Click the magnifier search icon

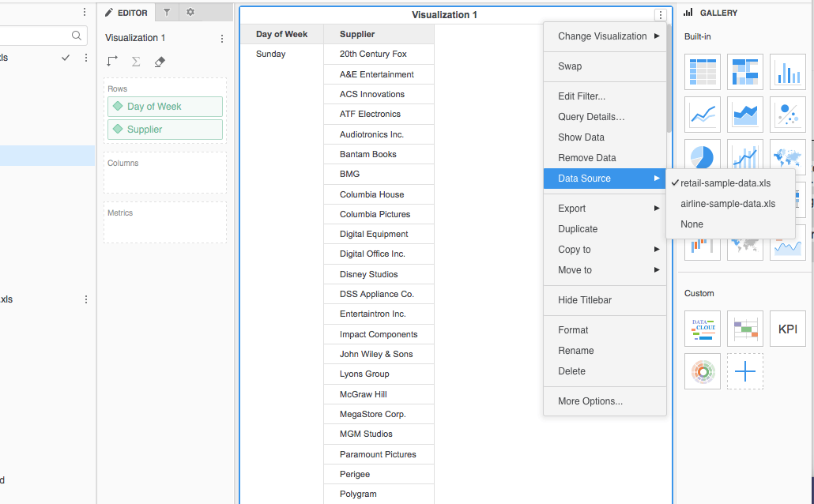[x=77, y=36]
